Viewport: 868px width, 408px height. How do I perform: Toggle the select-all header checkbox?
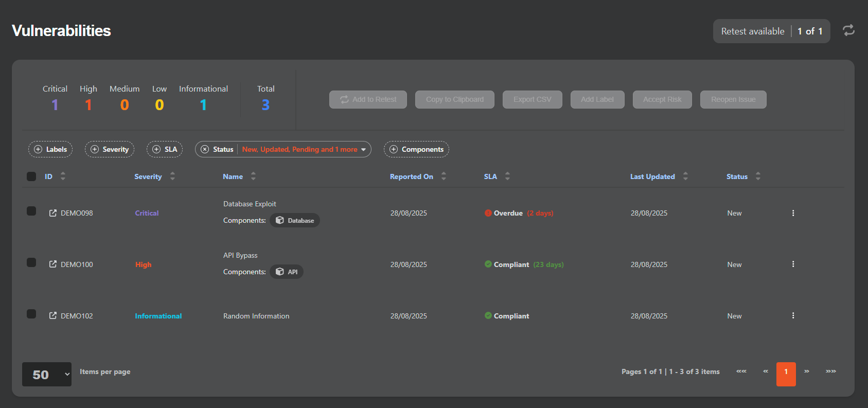31,176
